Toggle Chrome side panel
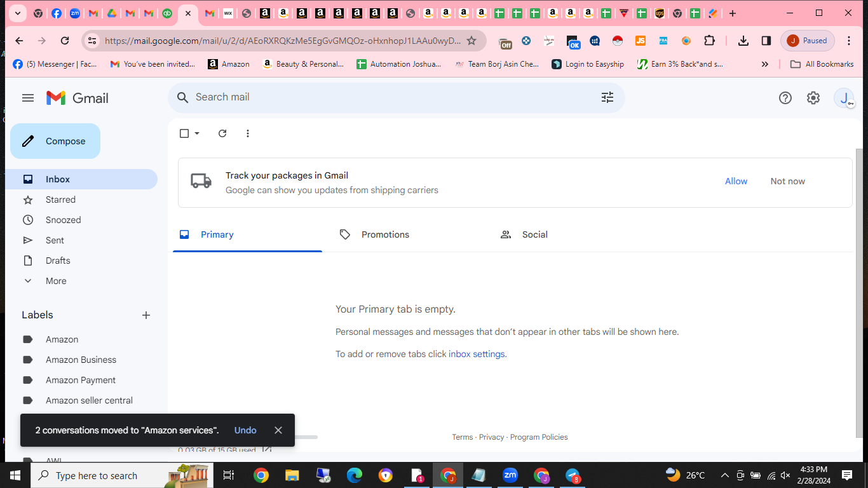Viewport: 868px width, 488px height. pyautogui.click(x=766, y=41)
